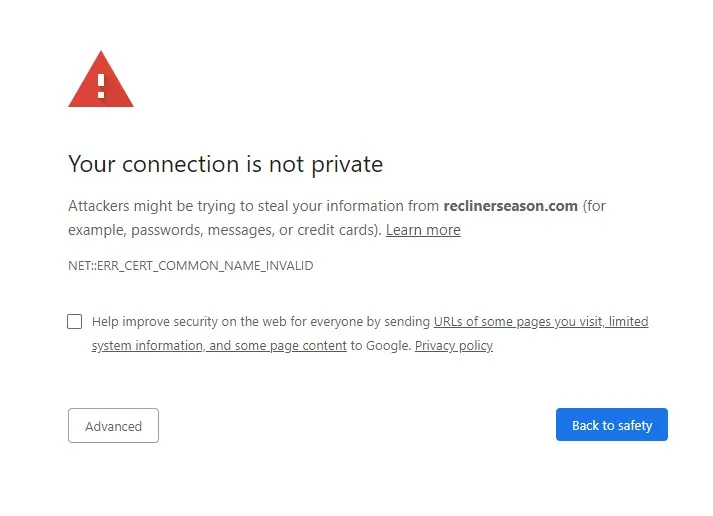Click the "(for" text after the domain name
This screenshot has width=713, height=516.
(594, 206)
